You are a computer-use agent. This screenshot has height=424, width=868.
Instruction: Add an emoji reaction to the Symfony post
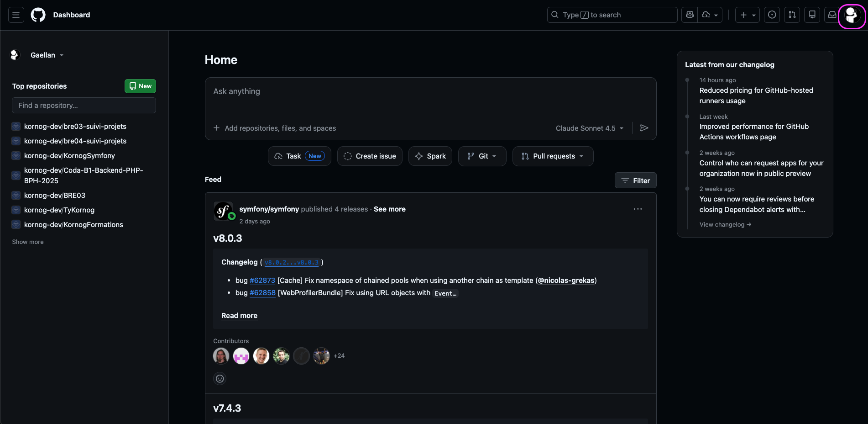click(220, 378)
